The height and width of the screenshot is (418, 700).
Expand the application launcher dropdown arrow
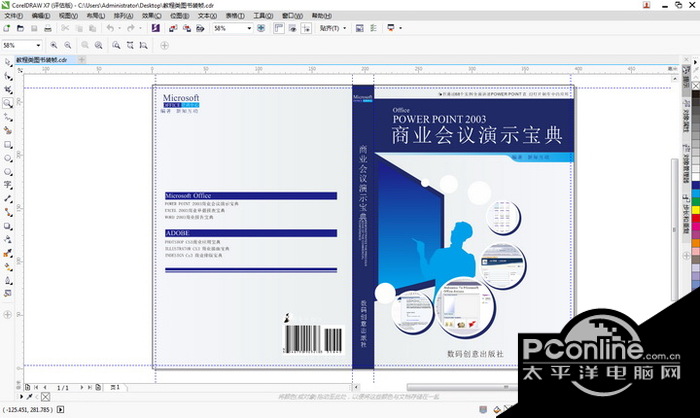[400, 28]
